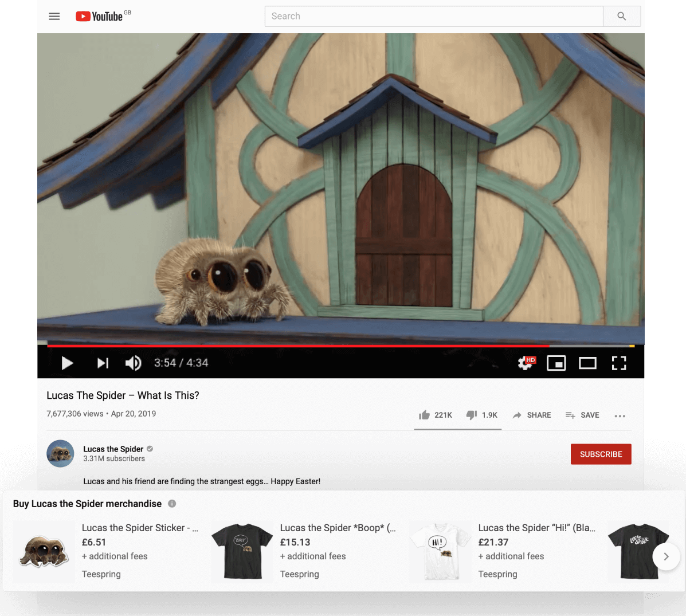This screenshot has height=616, width=686.
Task: Subscribe to Lucas the Spider
Action: pyautogui.click(x=601, y=454)
